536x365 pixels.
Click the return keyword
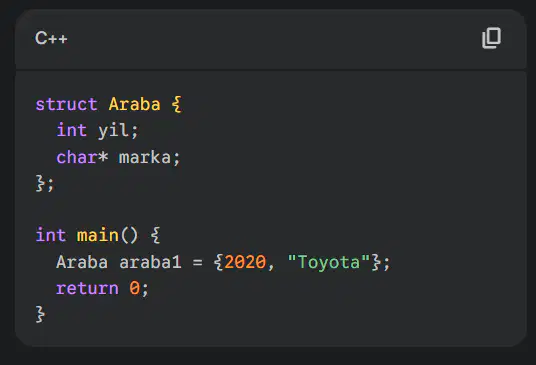(87, 288)
